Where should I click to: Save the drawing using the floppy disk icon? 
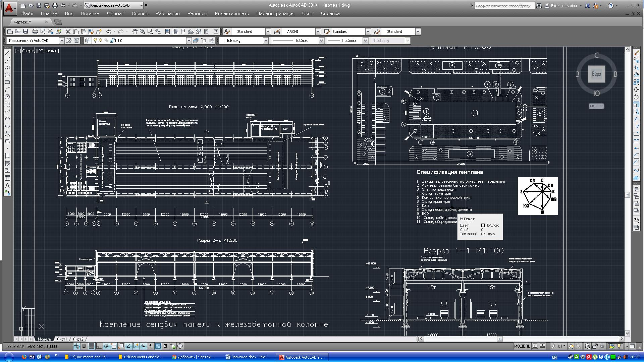click(25, 32)
